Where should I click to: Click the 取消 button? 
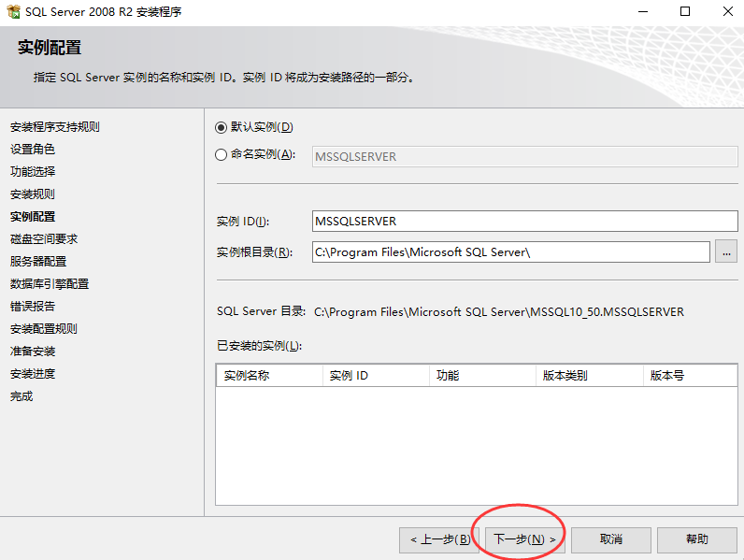click(x=610, y=539)
